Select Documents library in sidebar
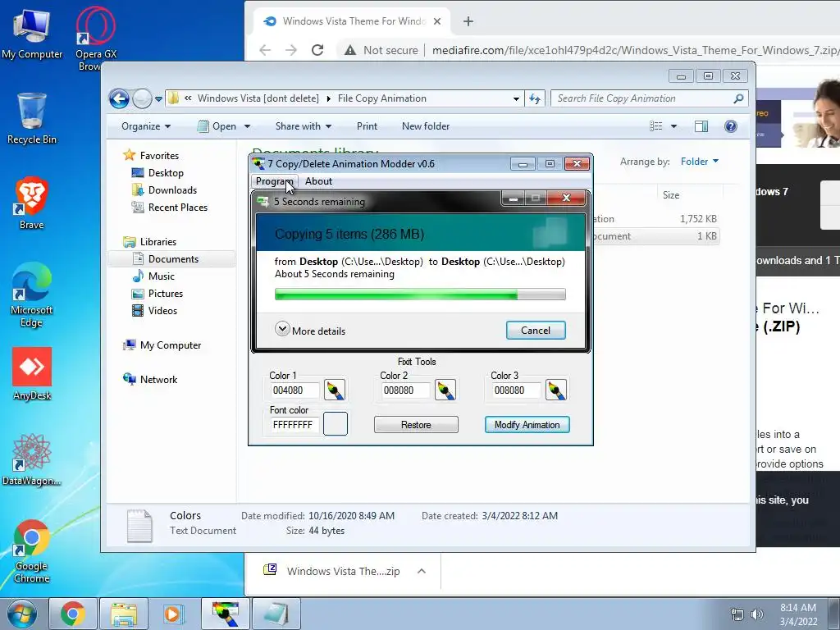The image size is (840, 630). pos(173,259)
